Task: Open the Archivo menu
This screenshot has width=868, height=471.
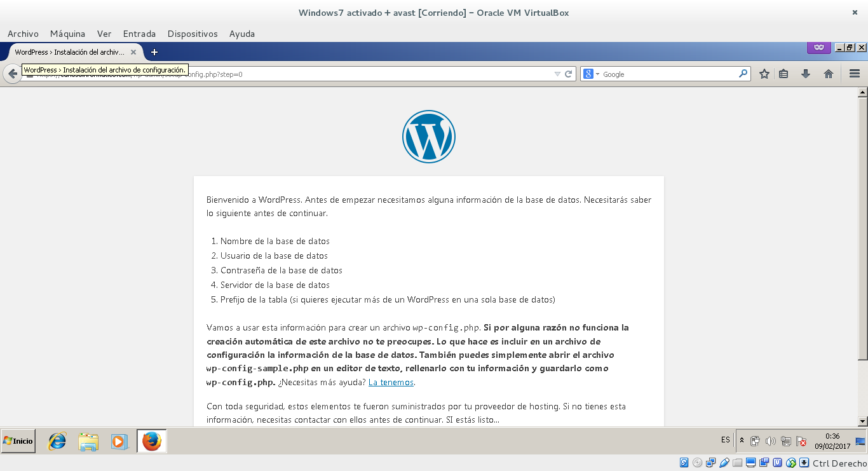Action: (x=23, y=34)
